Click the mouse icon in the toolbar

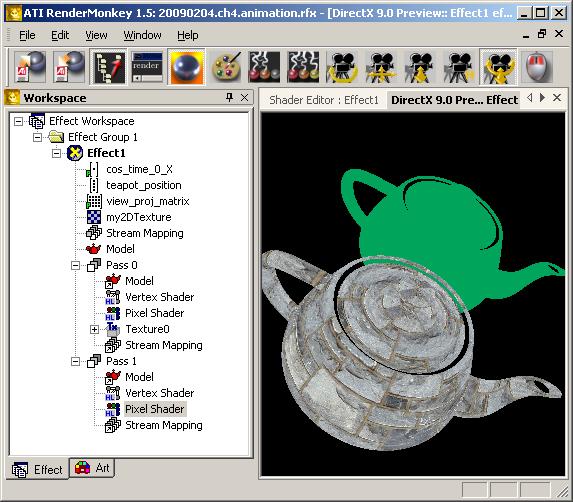click(x=537, y=67)
